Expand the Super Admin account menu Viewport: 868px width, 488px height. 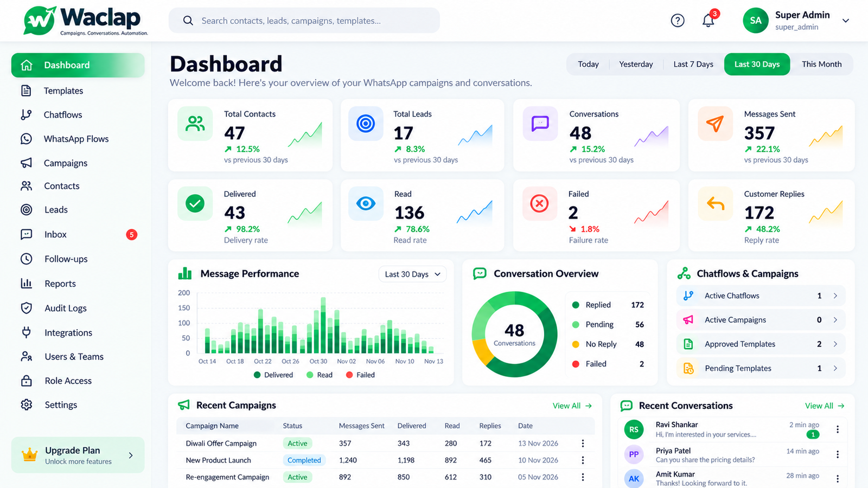click(845, 21)
